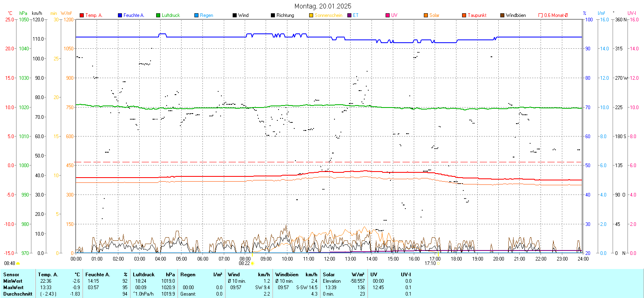
Task: Click the hollow 0.6 Monat-Ø legend box
Action: coord(541,15)
